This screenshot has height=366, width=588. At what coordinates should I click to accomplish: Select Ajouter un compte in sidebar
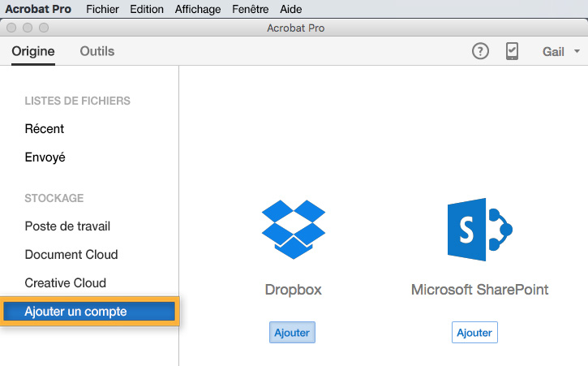(x=90, y=311)
